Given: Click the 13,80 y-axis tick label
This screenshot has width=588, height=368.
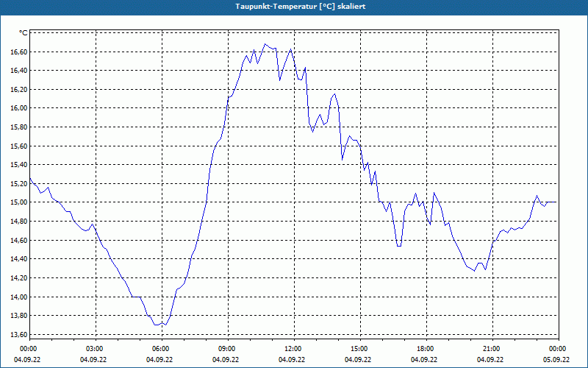Looking at the screenshot, I should tap(19, 316).
